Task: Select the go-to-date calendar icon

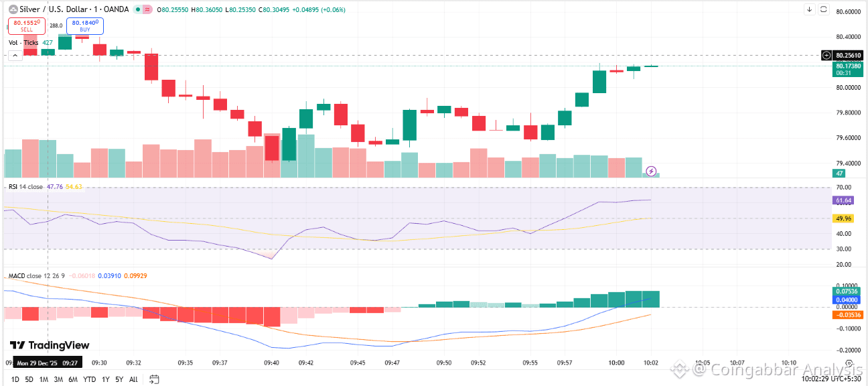Action: click(x=154, y=379)
